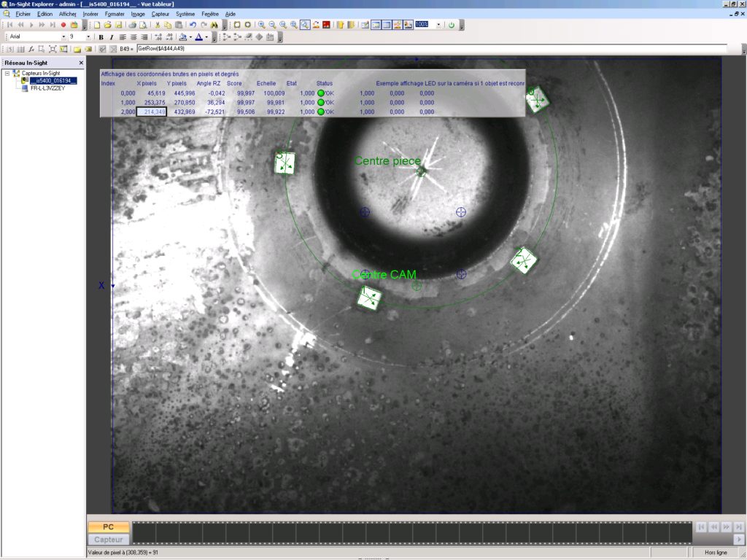
Task: Click the green power online icon
Action: [452, 25]
